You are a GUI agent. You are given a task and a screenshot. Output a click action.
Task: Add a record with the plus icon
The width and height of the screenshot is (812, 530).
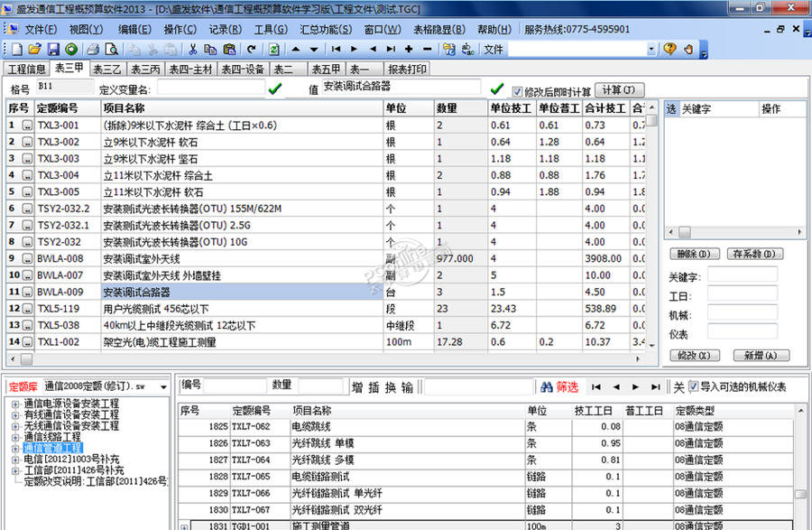tap(409, 49)
